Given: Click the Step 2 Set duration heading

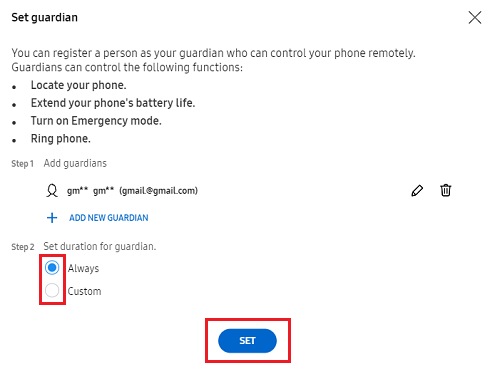Looking at the screenshot, I should [x=84, y=247].
